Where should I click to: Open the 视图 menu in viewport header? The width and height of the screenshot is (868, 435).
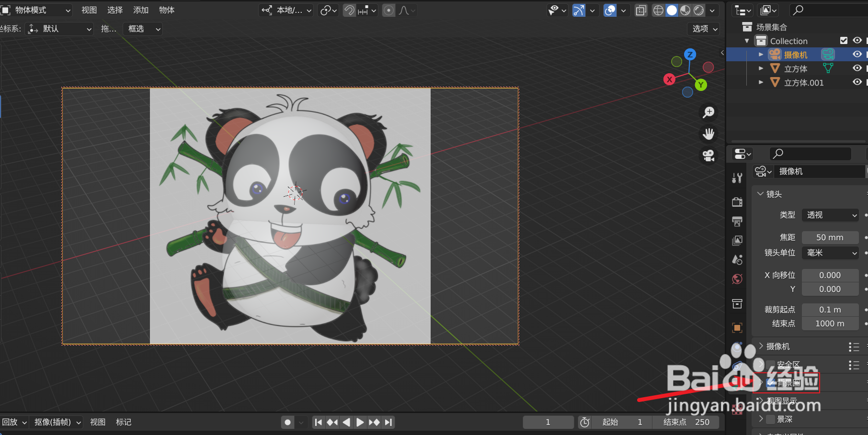click(x=89, y=10)
